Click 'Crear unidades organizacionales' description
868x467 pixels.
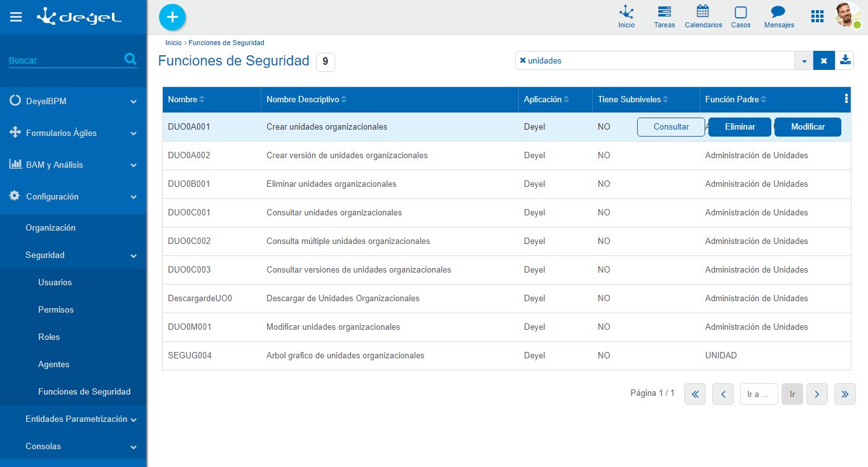[327, 126]
